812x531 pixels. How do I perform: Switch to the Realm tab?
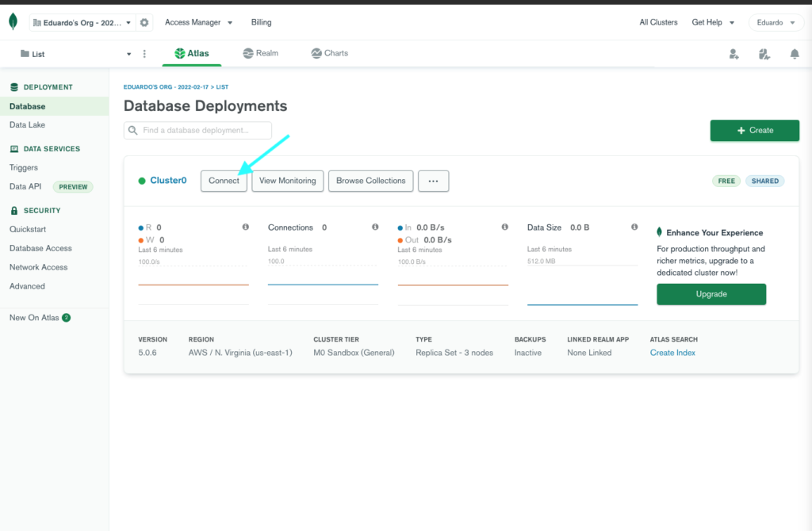tap(260, 53)
